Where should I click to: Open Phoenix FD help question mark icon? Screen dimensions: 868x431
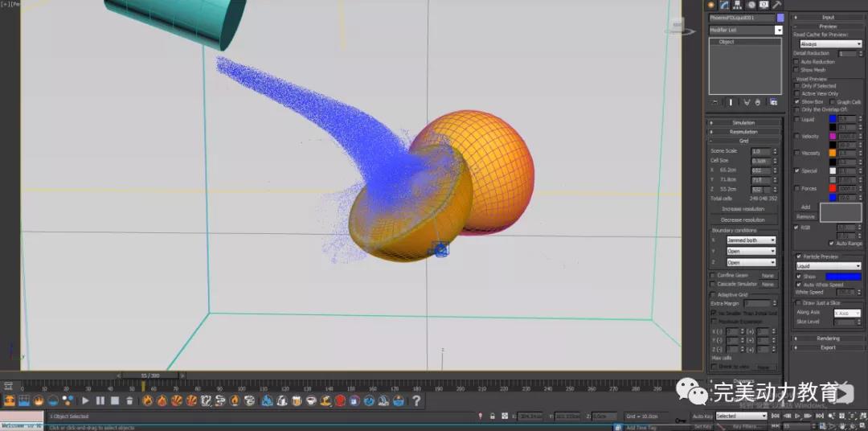416,400
